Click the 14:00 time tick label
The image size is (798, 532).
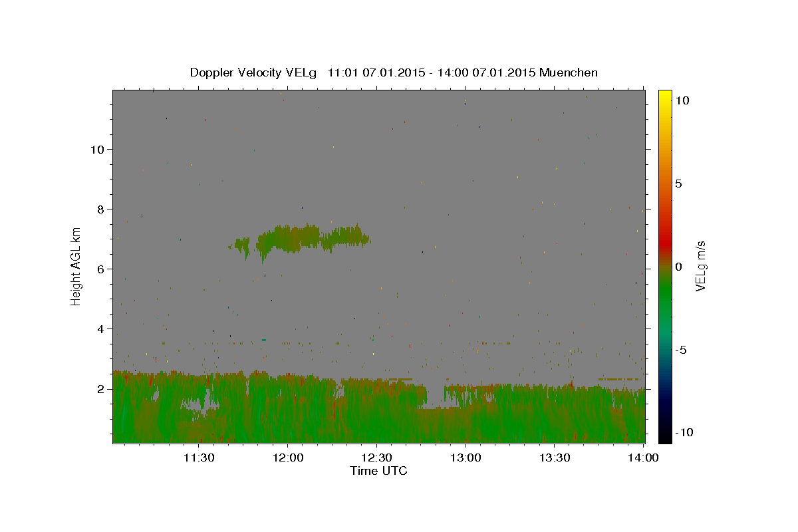pyautogui.click(x=644, y=458)
